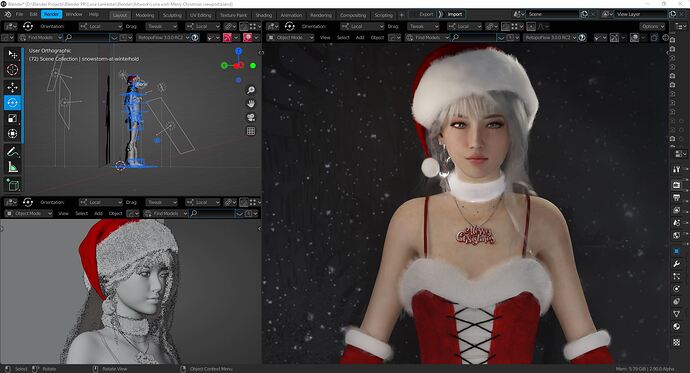Select the Scale tool in left toolbar
Image resolution: width=690 pixels, height=373 pixels.
(x=12, y=118)
